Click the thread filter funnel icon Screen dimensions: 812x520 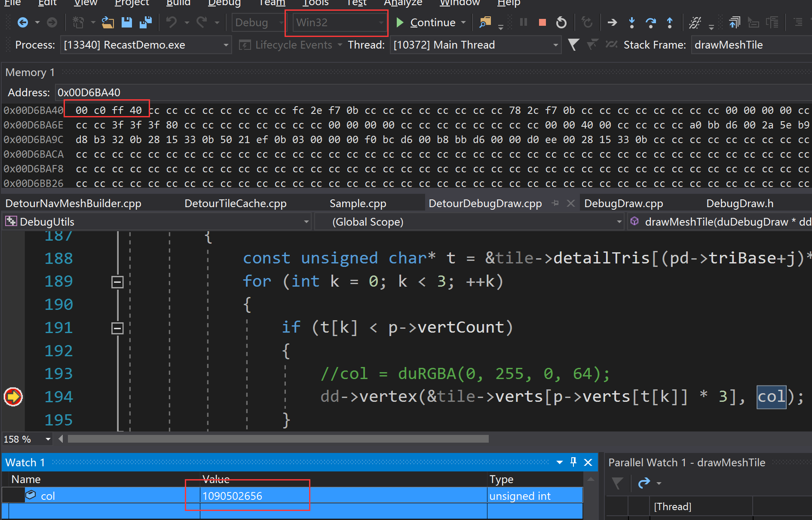[573, 45]
